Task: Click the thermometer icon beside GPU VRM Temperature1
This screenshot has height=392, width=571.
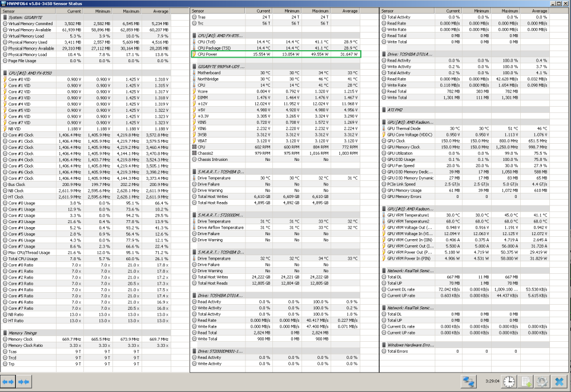Action: [x=384, y=215]
